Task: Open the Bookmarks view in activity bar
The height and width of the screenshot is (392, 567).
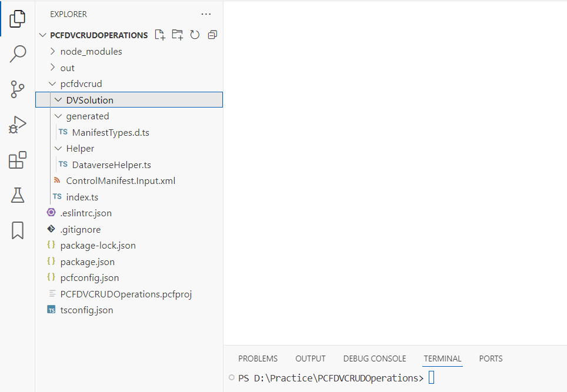Action: pyautogui.click(x=18, y=230)
